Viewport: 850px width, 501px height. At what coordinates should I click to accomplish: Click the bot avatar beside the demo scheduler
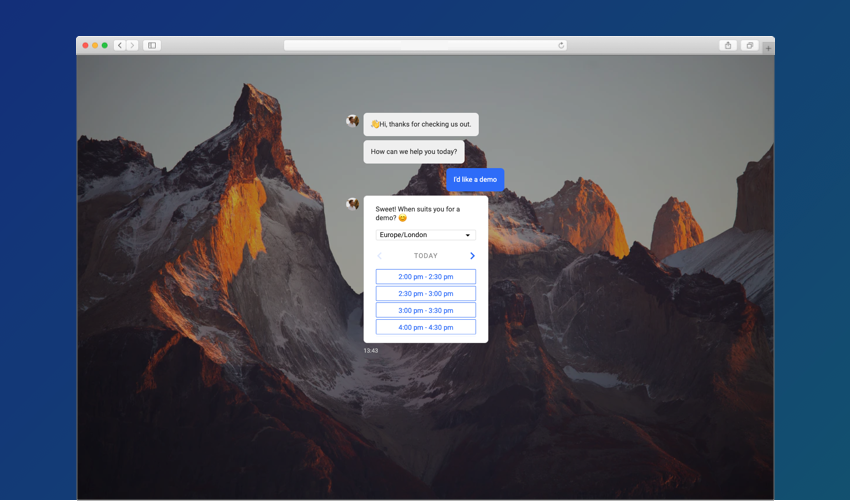[352, 203]
